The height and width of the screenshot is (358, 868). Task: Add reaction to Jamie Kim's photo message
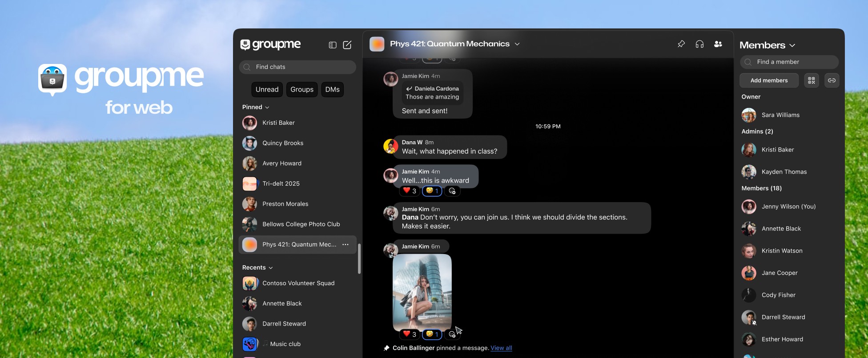[x=452, y=334]
